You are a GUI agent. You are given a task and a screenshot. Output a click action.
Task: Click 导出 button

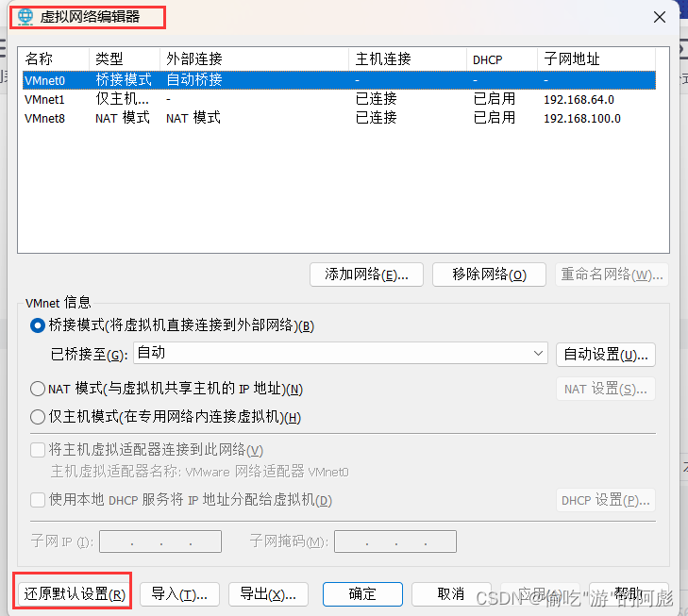[269, 594]
